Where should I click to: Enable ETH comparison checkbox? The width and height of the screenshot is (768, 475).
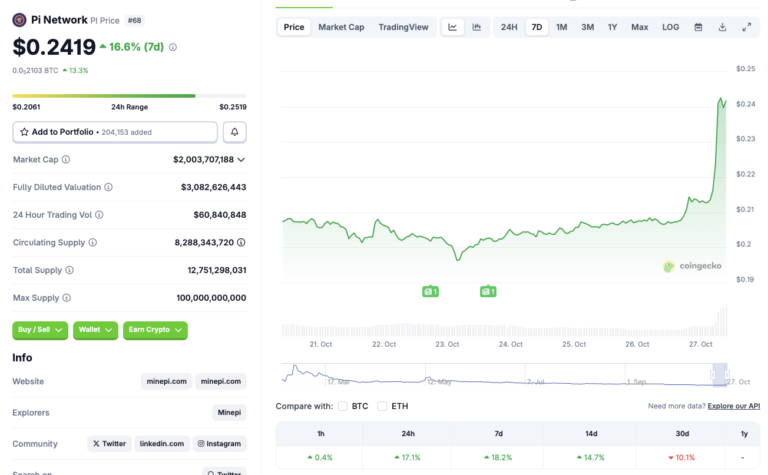382,406
